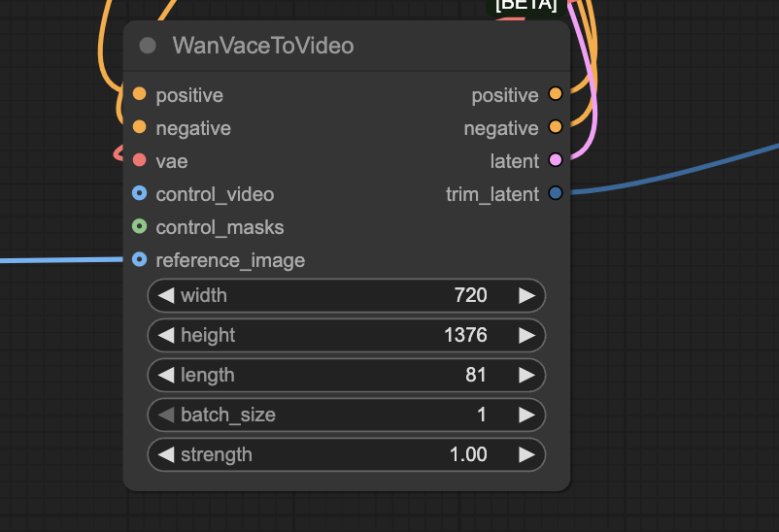Toggle the node collapse dot beside WanVaceToVideo

[148, 46]
